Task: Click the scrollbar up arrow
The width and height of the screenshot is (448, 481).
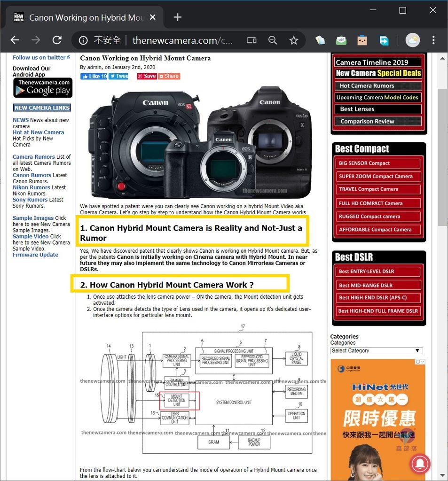Action: (442, 58)
